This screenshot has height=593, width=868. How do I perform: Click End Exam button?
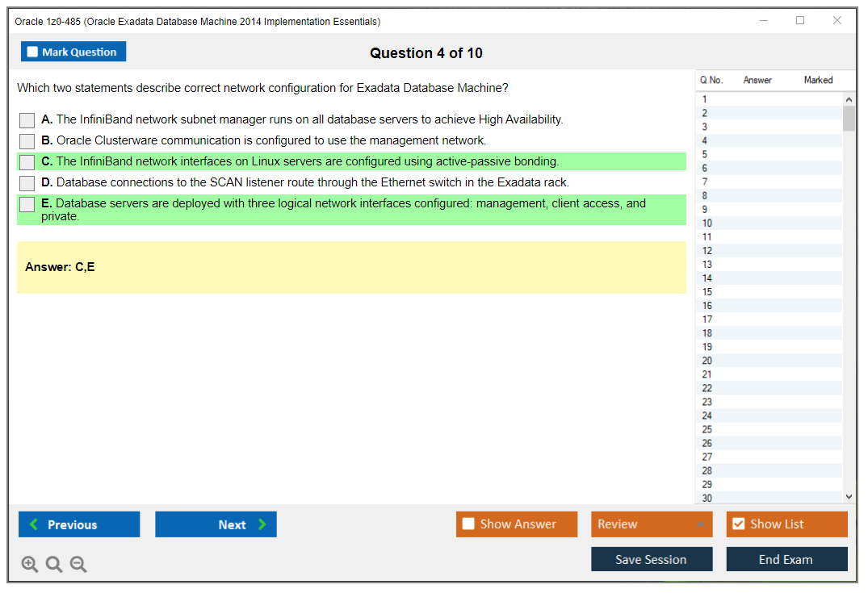[x=786, y=559]
